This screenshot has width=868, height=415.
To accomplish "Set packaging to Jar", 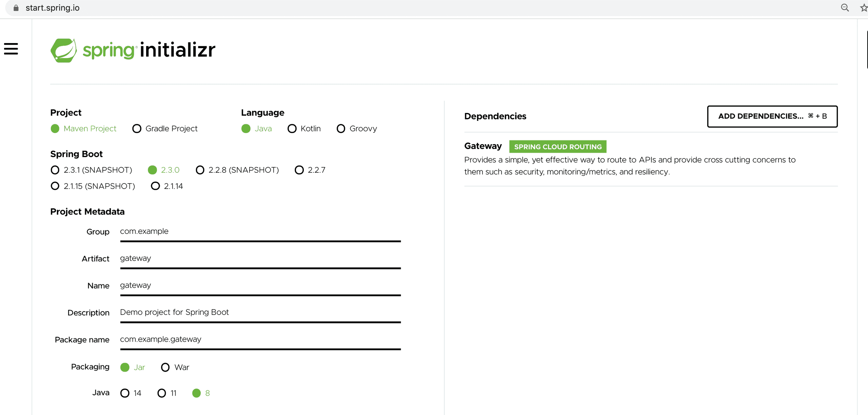I will click(133, 367).
